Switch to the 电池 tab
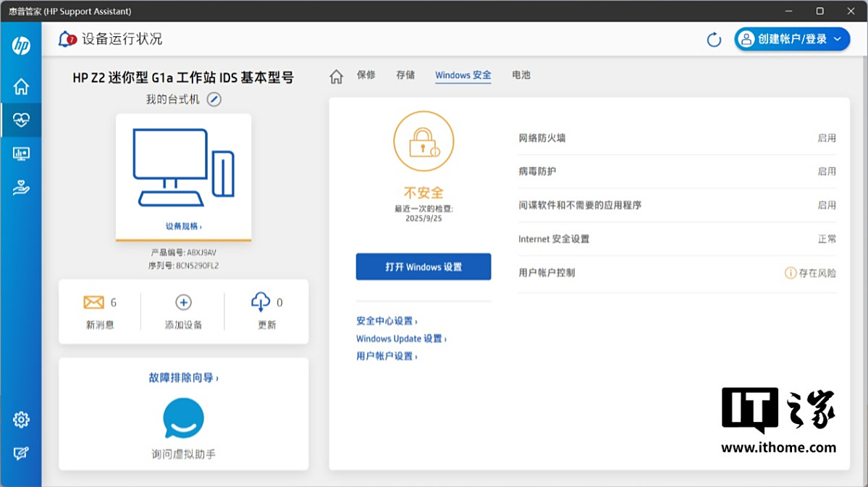Screen dimensions: 868x487 [x=521, y=75]
